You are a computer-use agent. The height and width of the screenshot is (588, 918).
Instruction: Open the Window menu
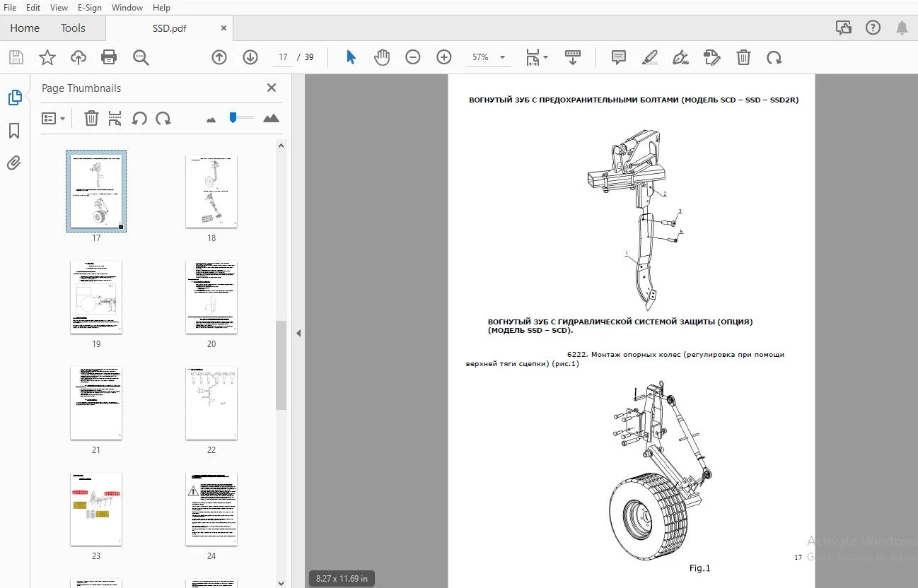coord(127,8)
